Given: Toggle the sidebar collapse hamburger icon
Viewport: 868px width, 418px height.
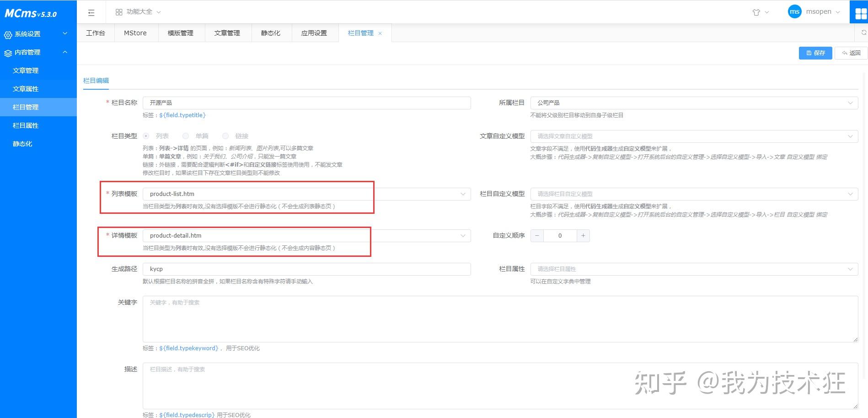Looking at the screenshot, I should coord(91,12).
